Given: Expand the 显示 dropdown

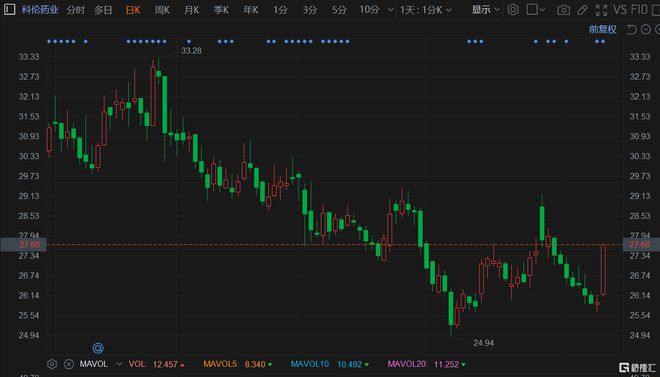Looking at the screenshot, I should [486, 10].
